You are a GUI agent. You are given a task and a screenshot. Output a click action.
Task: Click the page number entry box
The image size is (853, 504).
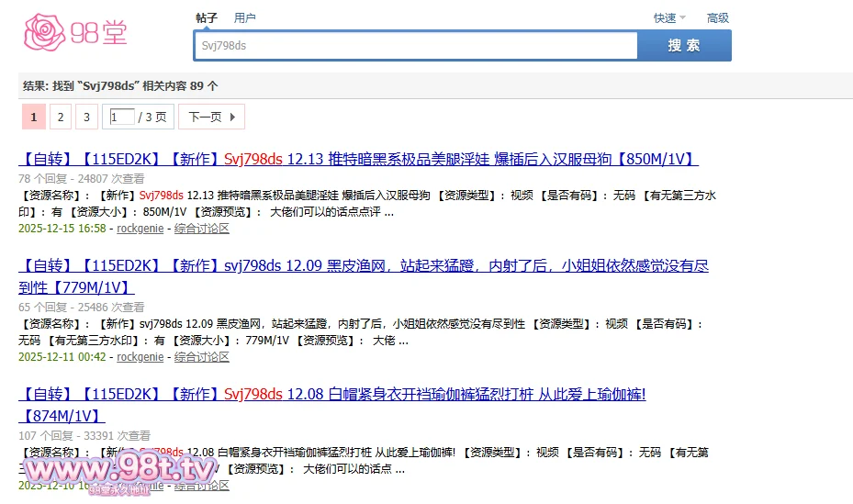tap(121, 118)
